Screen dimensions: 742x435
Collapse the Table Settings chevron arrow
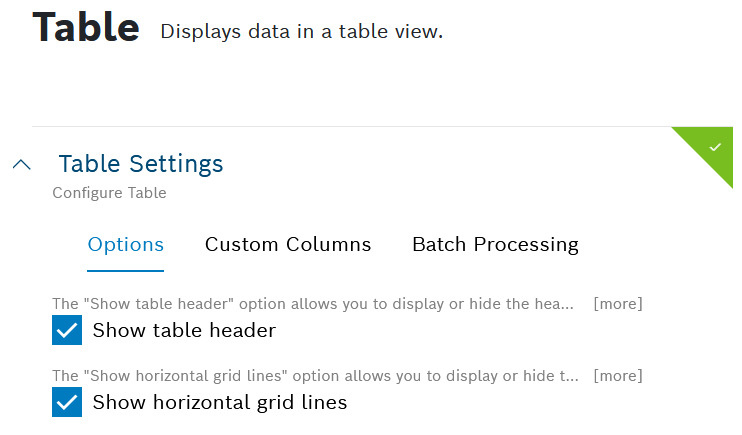pos(21,164)
